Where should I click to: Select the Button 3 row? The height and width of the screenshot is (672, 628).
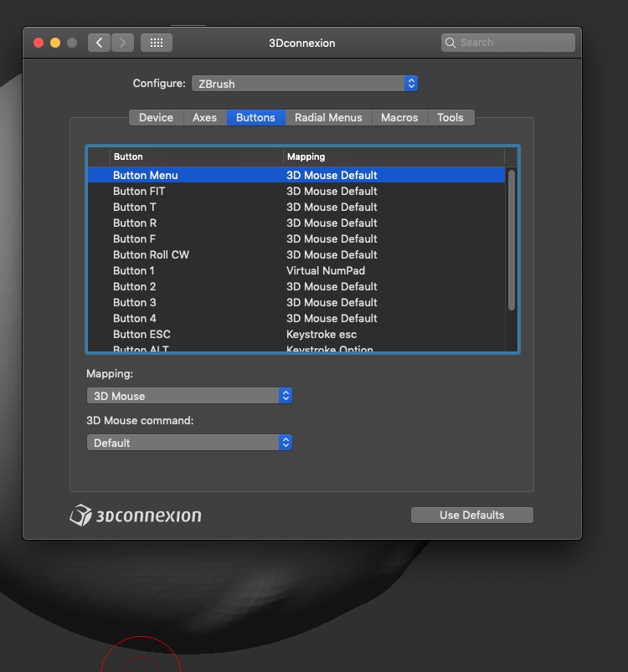pyautogui.click(x=296, y=302)
